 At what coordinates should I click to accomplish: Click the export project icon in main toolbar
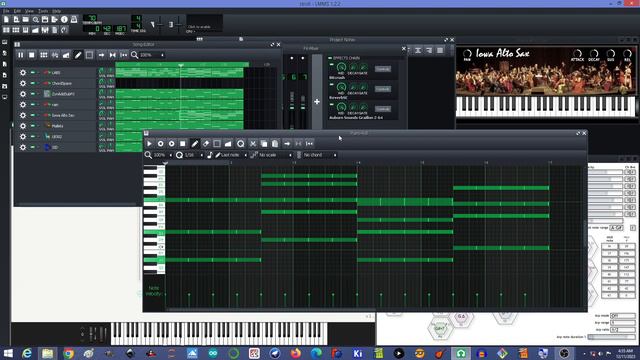click(54, 19)
